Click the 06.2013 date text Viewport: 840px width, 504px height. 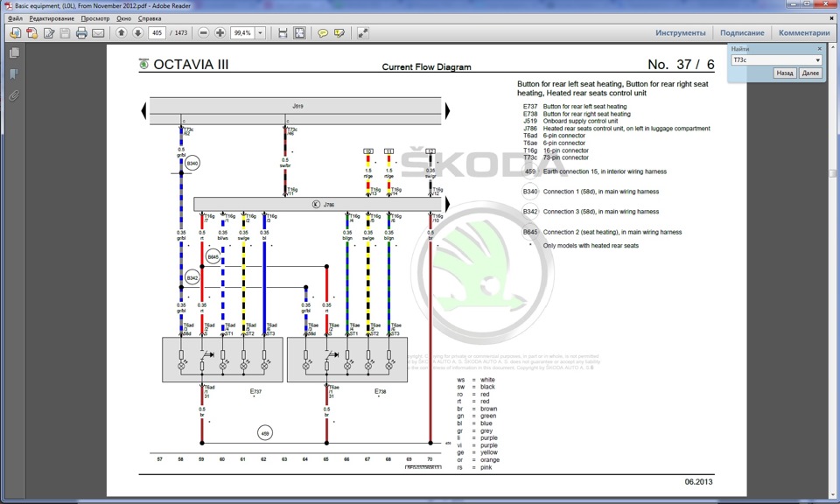(698, 481)
